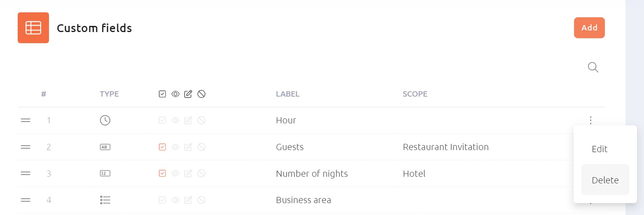Click the orange Custom fields table icon
Viewport: 644px width, 215px height.
pos(33,28)
